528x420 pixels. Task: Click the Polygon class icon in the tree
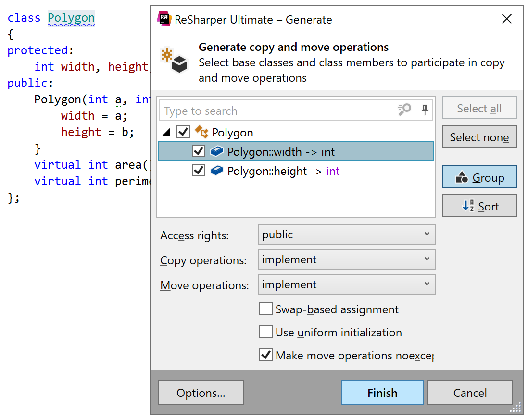pyautogui.click(x=202, y=132)
